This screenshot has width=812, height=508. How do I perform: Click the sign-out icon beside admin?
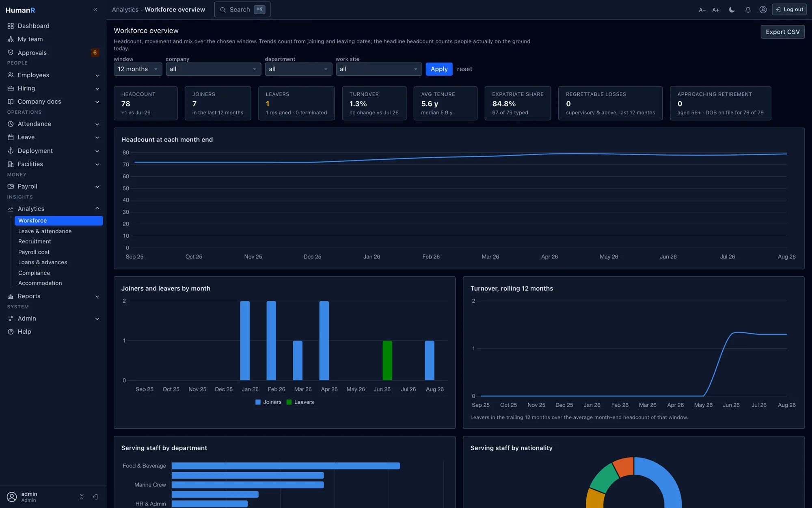(x=95, y=497)
